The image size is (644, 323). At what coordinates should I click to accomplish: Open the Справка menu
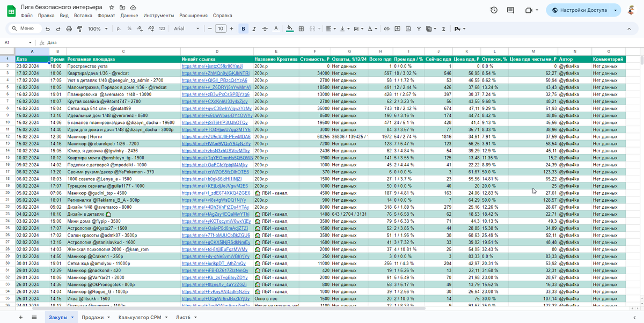[x=223, y=16]
